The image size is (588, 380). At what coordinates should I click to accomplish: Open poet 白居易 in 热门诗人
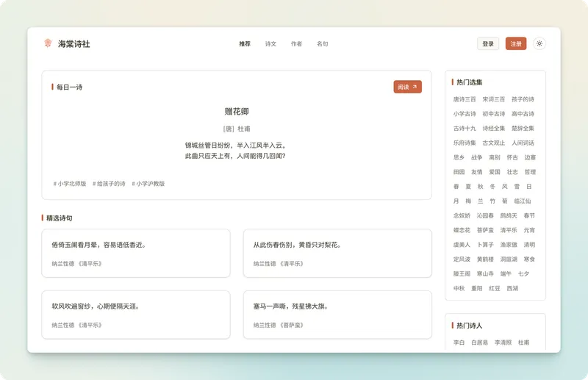point(480,343)
